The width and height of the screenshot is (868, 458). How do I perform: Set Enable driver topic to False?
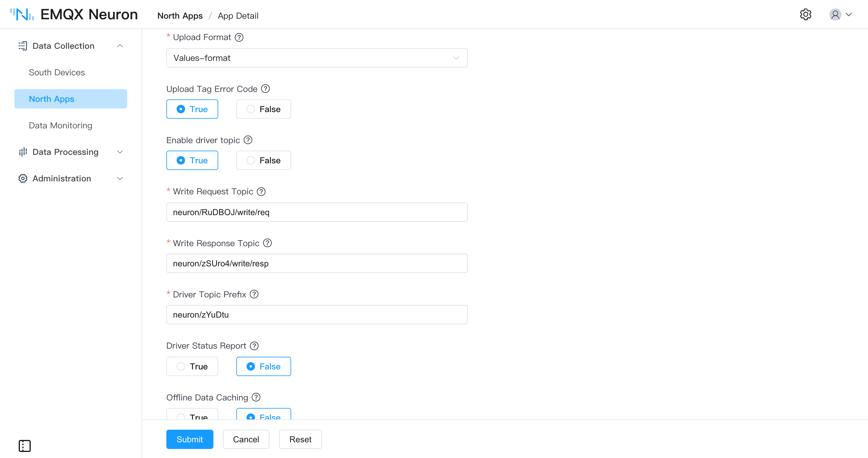(263, 160)
